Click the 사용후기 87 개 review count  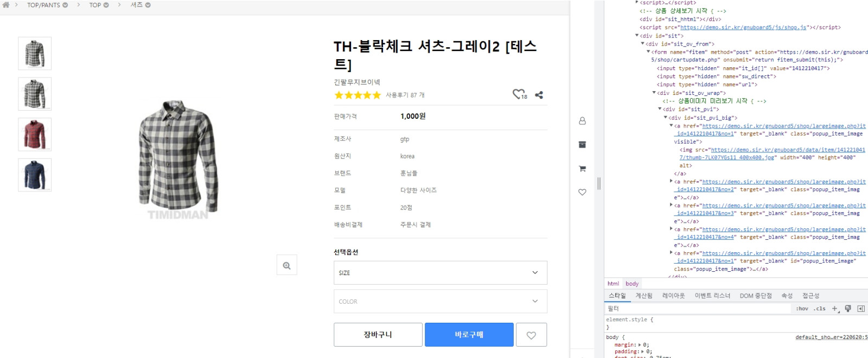pyautogui.click(x=405, y=95)
